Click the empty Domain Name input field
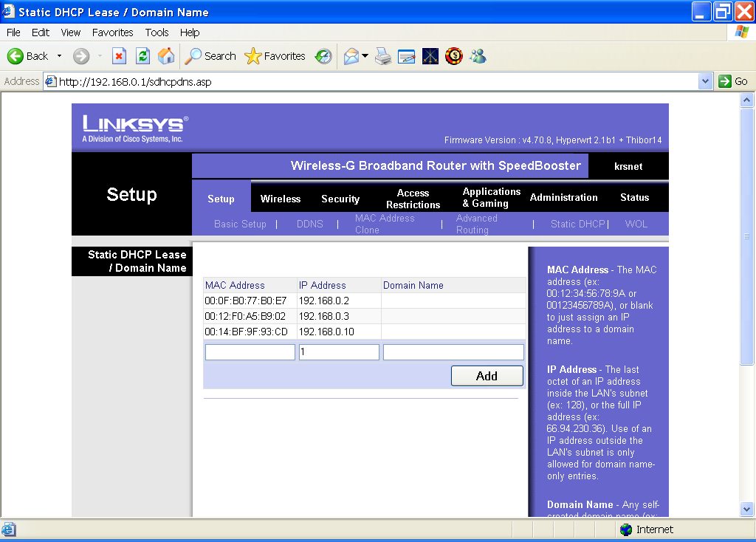The width and height of the screenshot is (756, 542). [x=453, y=352]
